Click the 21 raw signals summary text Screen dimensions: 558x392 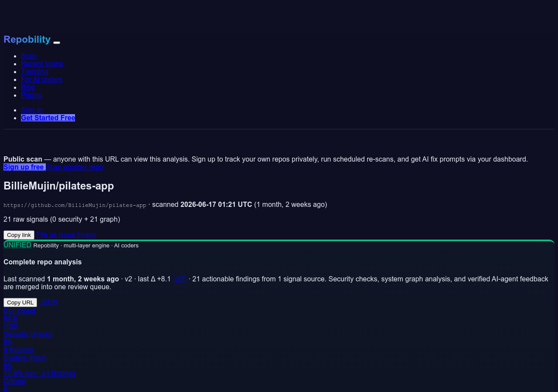point(62,219)
